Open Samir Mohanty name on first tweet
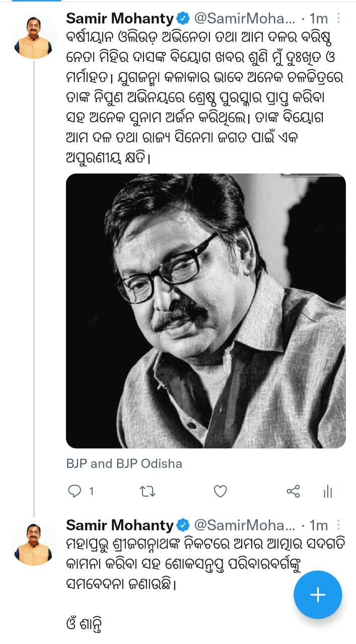 (x=120, y=19)
